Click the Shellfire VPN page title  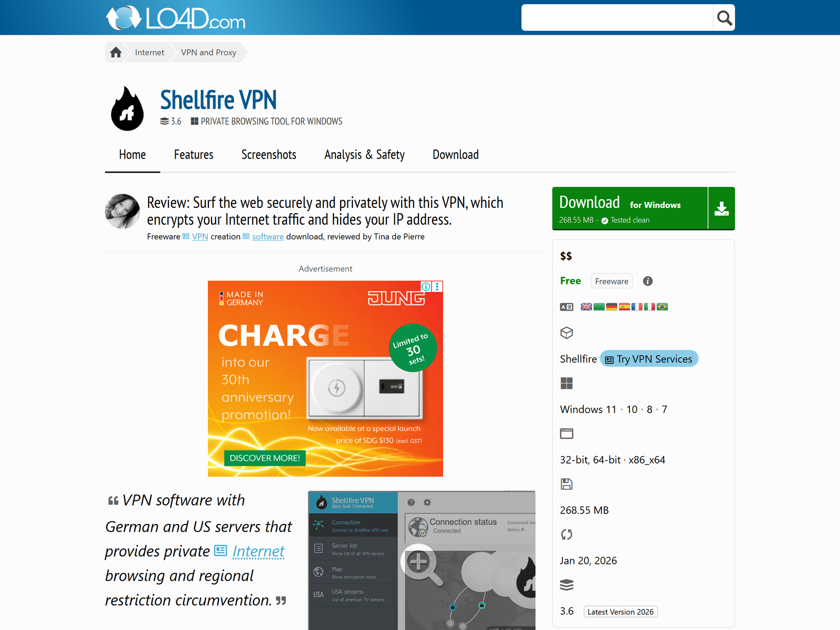click(218, 100)
